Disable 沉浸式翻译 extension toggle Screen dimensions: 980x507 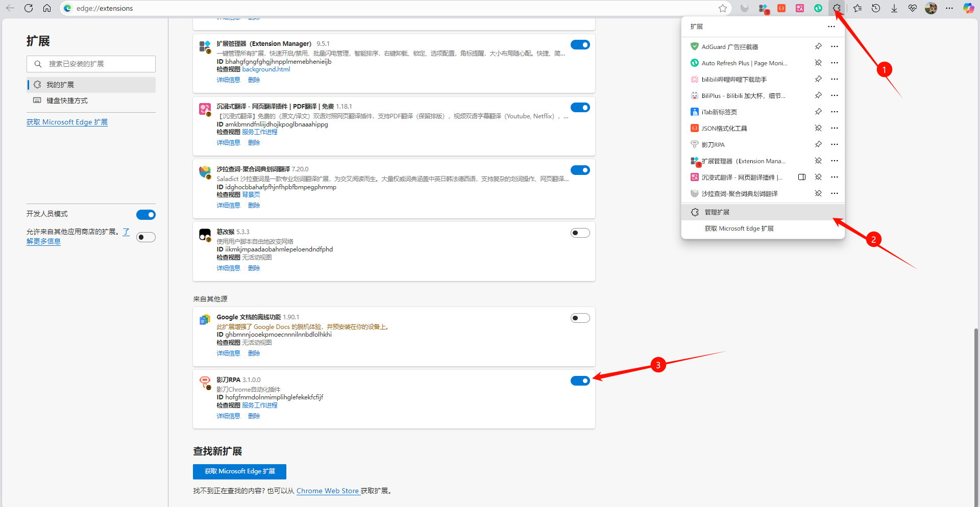pyautogui.click(x=580, y=108)
